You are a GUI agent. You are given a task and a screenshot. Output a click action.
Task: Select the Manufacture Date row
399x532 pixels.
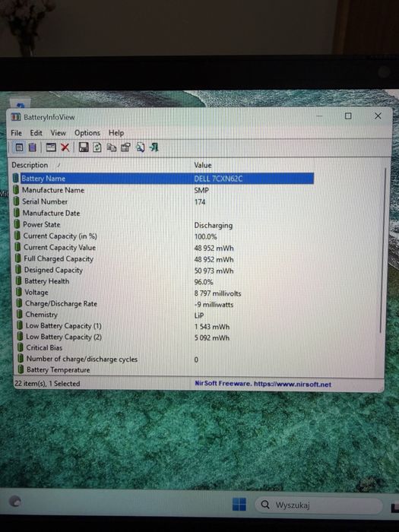click(x=163, y=213)
